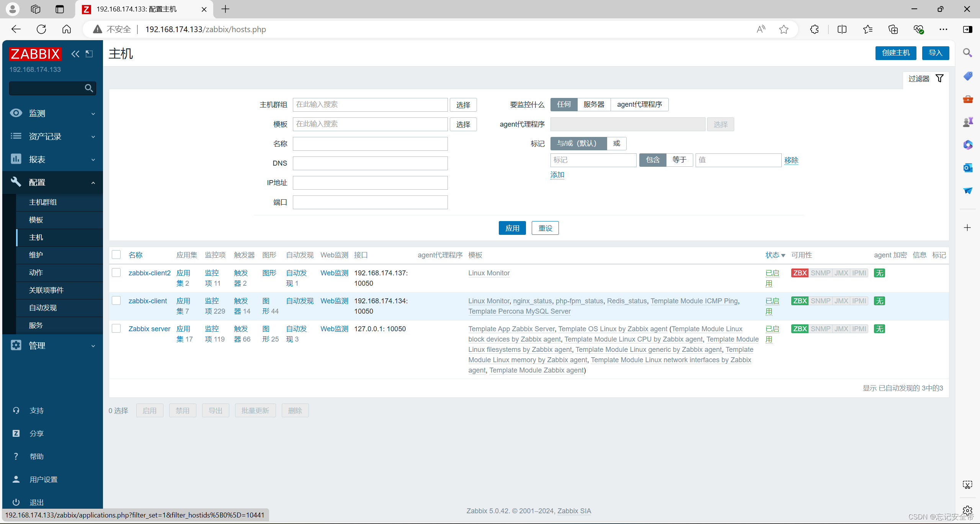Screen dimensions: 980x524
Task: Open the 模板 templates submenu item
Action: click(x=36, y=220)
